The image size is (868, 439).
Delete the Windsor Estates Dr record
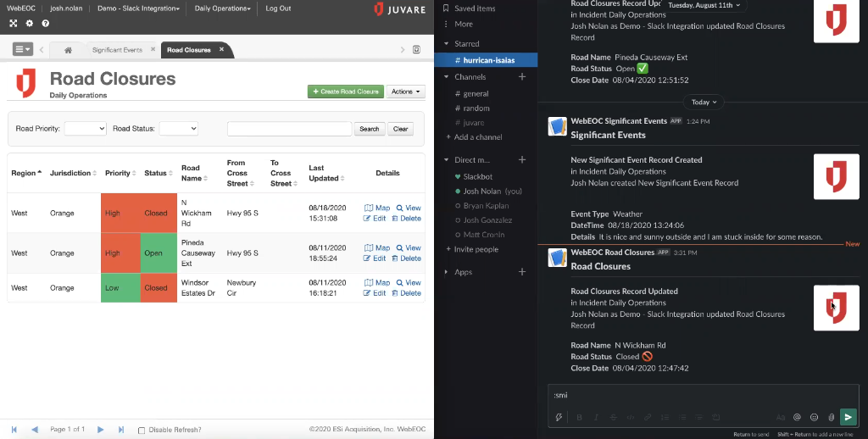tap(406, 293)
